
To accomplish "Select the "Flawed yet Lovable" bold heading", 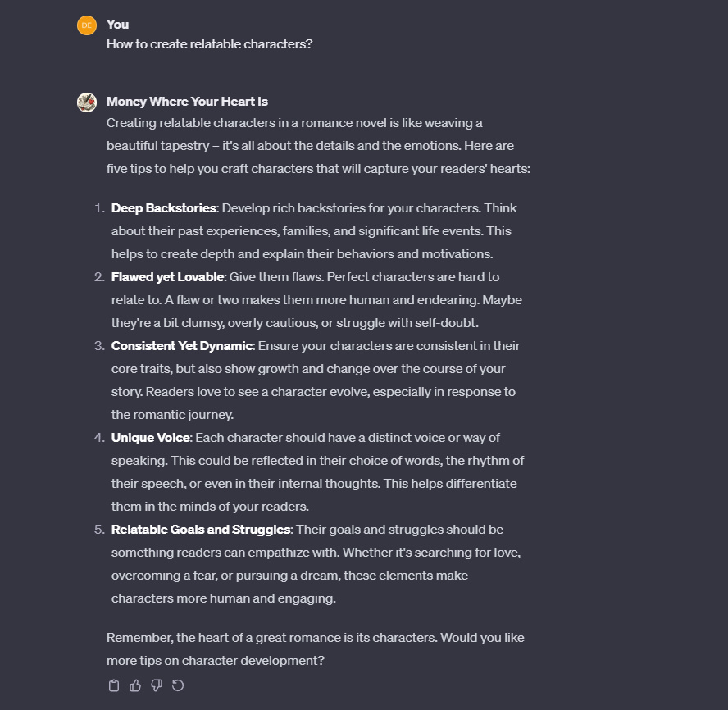I will [168, 277].
